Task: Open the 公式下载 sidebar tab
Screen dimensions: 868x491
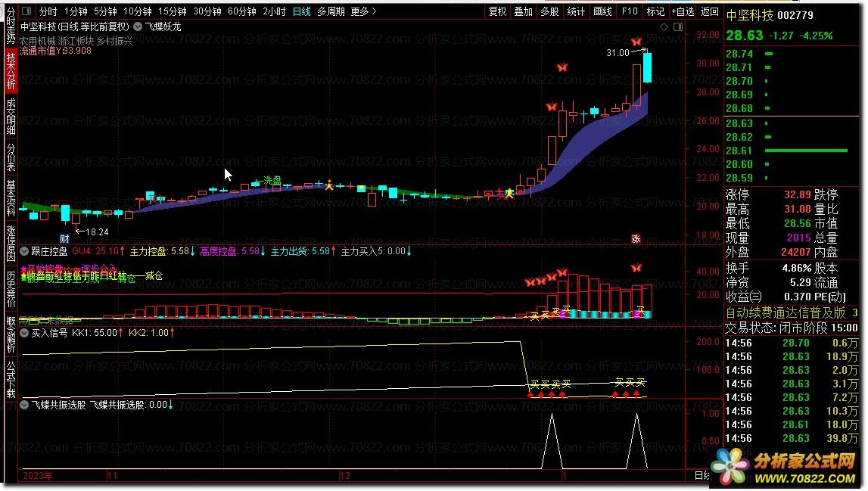Action: pos(11,380)
